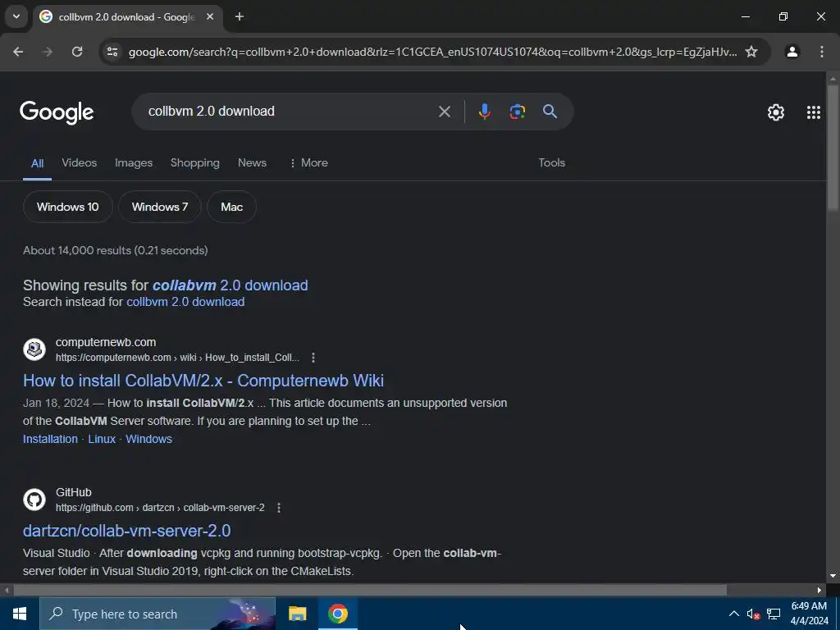Click the vertical scrollbar thumb
Image resolution: width=840 pixels, height=630 pixels.
833,148
